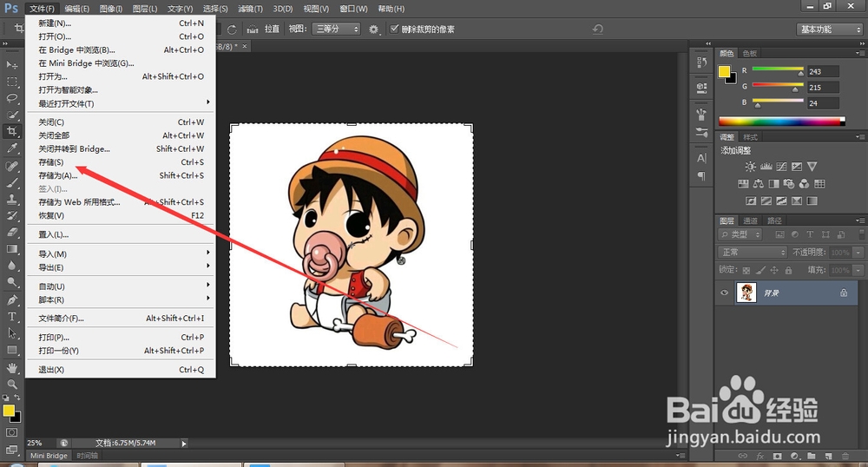
Task: Open the layer Fill dropdown arrow
Action: pyautogui.click(x=858, y=270)
